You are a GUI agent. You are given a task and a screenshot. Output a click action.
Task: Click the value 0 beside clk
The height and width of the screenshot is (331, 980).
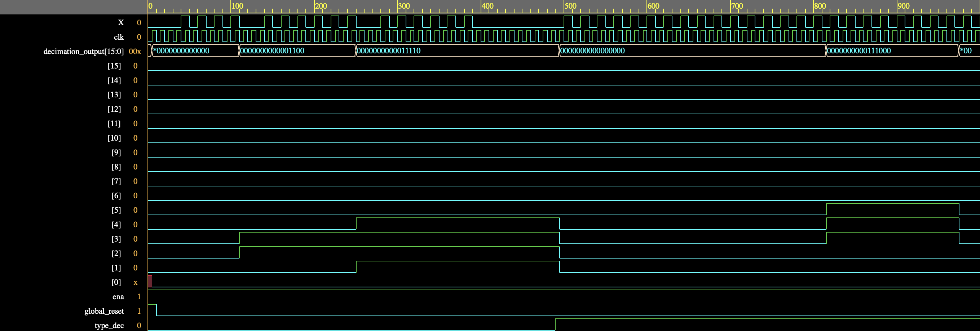(139, 37)
